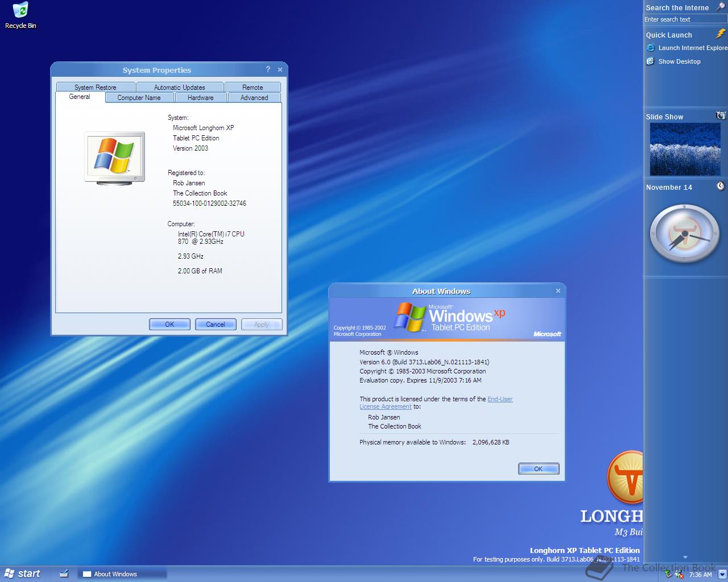Click the physical memory 2,096,628 KB value
Viewport: 728px width, 582px height.
[x=491, y=442]
